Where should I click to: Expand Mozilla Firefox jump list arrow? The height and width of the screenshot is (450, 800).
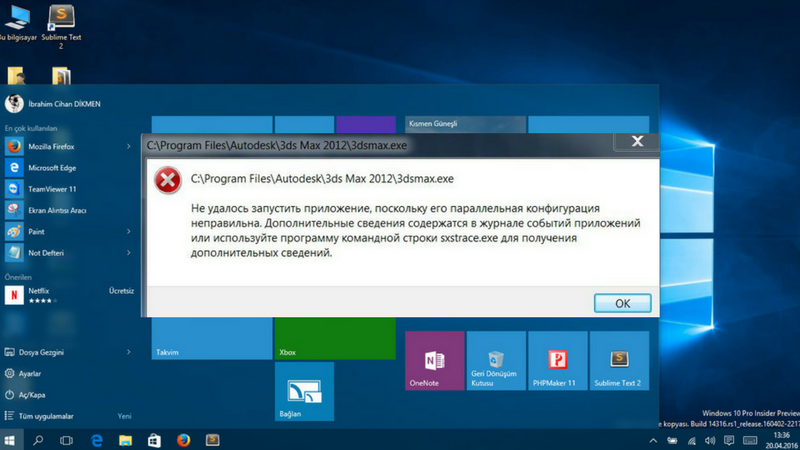coord(129,146)
